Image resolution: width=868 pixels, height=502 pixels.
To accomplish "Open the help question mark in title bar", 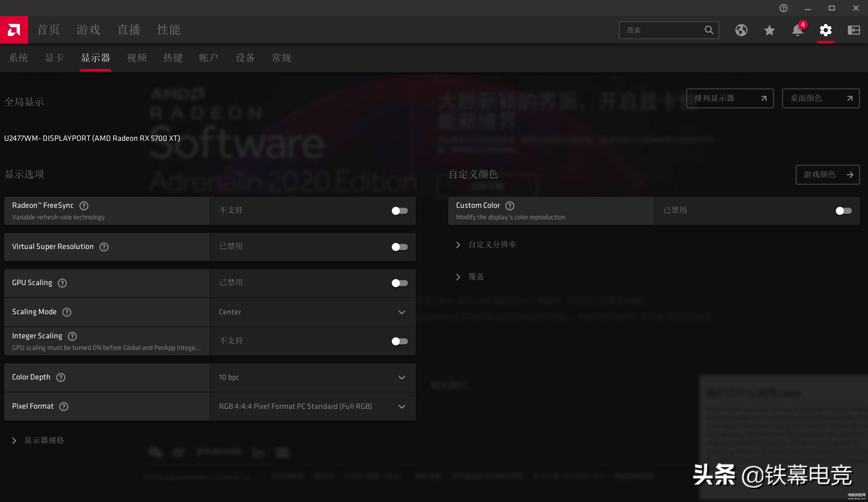I will click(783, 8).
